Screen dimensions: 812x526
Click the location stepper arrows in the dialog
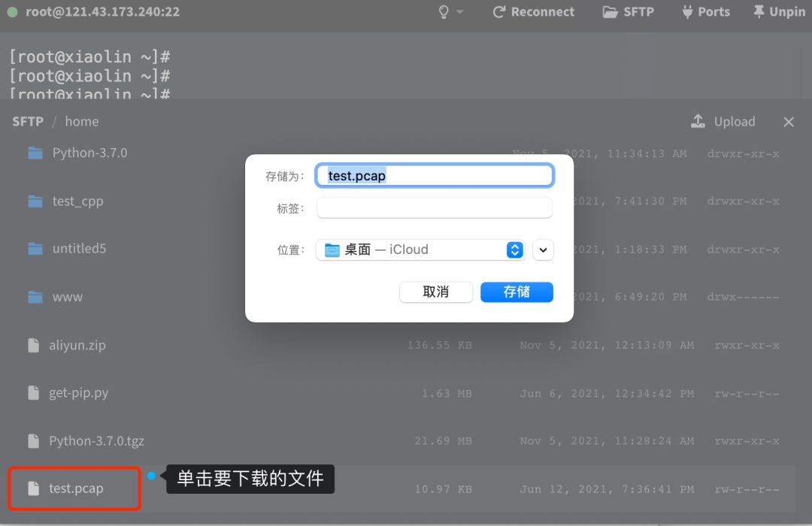point(515,249)
